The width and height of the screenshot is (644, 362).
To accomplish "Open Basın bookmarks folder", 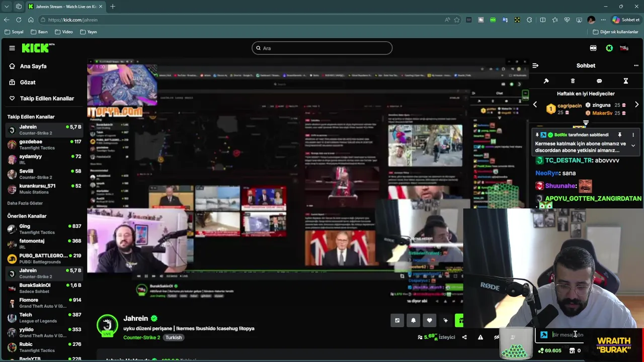I will pyautogui.click(x=39, y=32).
